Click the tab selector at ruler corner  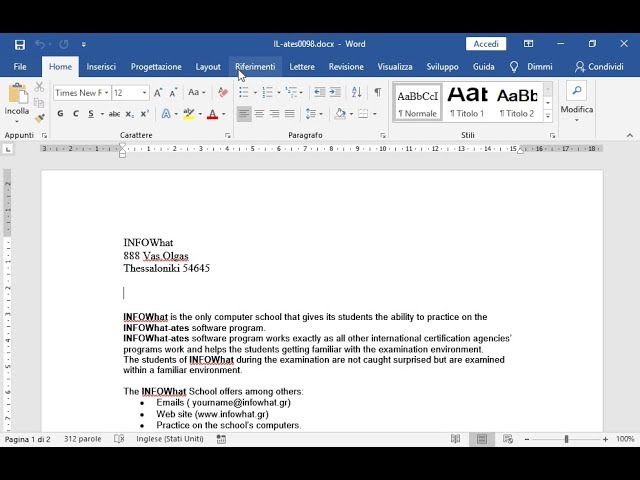8,149
